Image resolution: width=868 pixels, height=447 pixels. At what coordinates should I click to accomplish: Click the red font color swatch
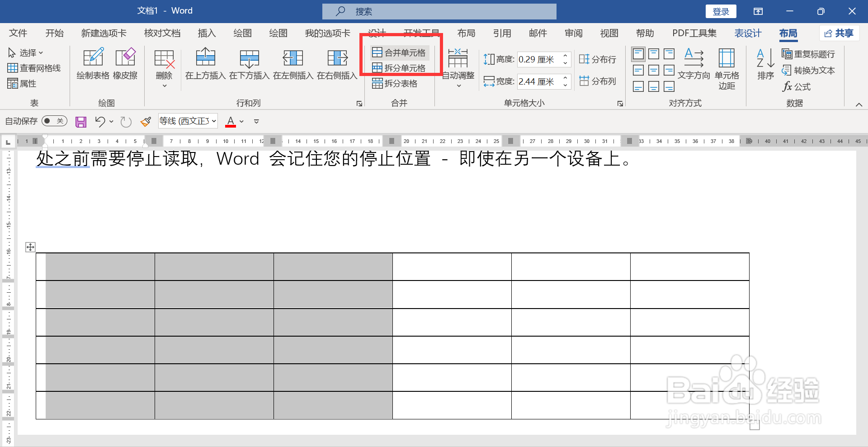231,126
